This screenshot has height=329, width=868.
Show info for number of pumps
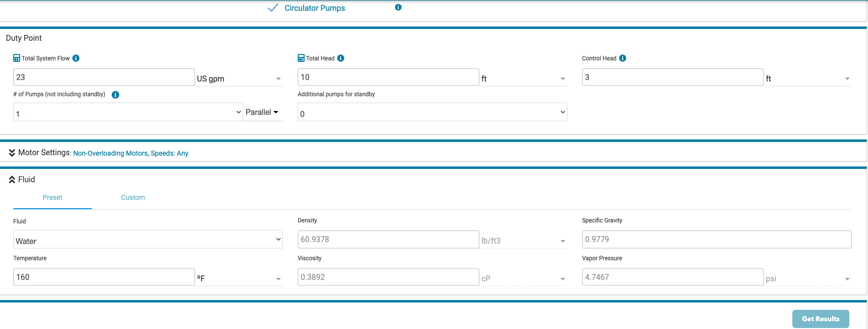pyautogui.click(x=115, y=95)
